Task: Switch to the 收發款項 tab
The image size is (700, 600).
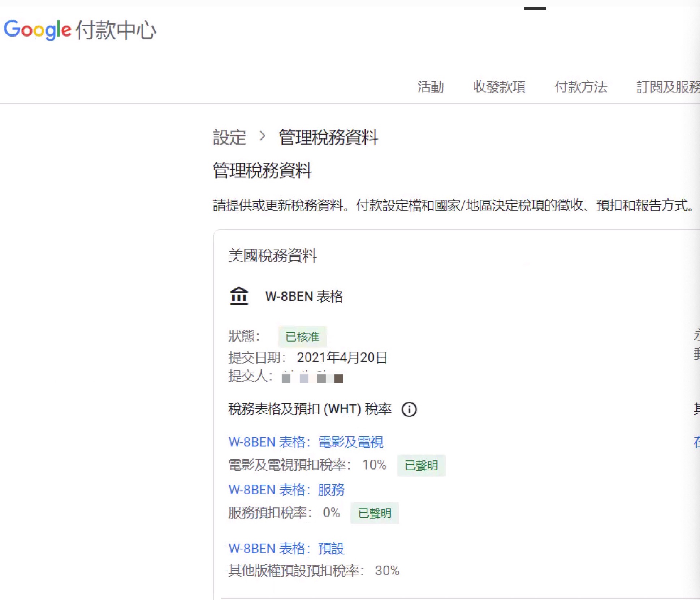Action: pos(499,87)
